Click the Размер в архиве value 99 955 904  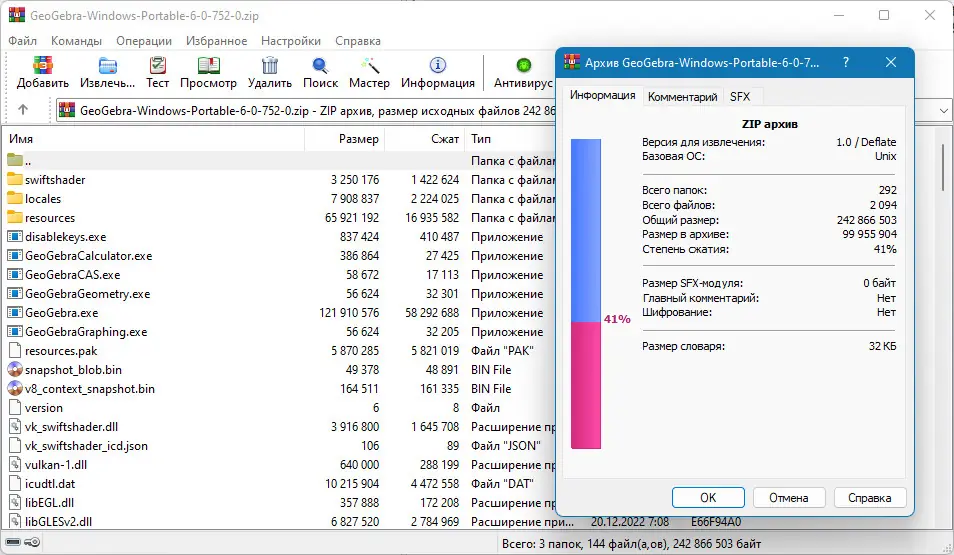point(869,234)
